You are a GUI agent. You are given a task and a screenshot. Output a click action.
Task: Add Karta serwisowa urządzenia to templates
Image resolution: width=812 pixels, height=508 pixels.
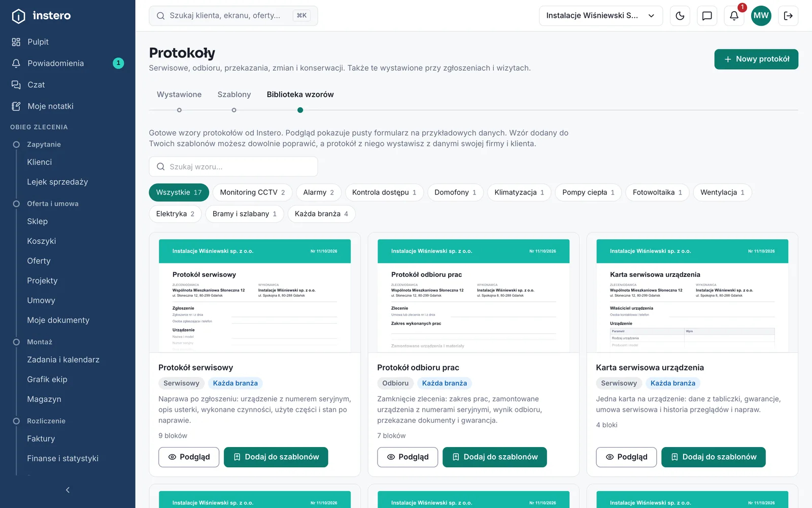[x=714, y=457]
